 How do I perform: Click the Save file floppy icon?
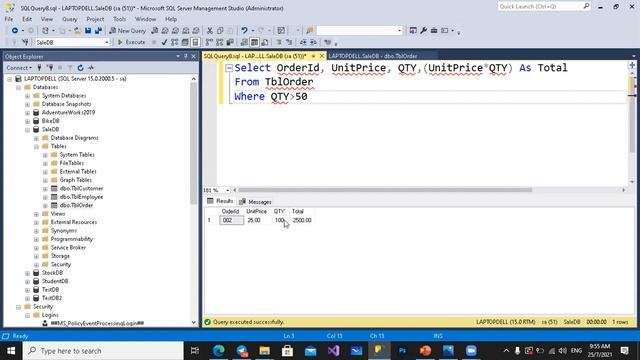pos(88,31)
